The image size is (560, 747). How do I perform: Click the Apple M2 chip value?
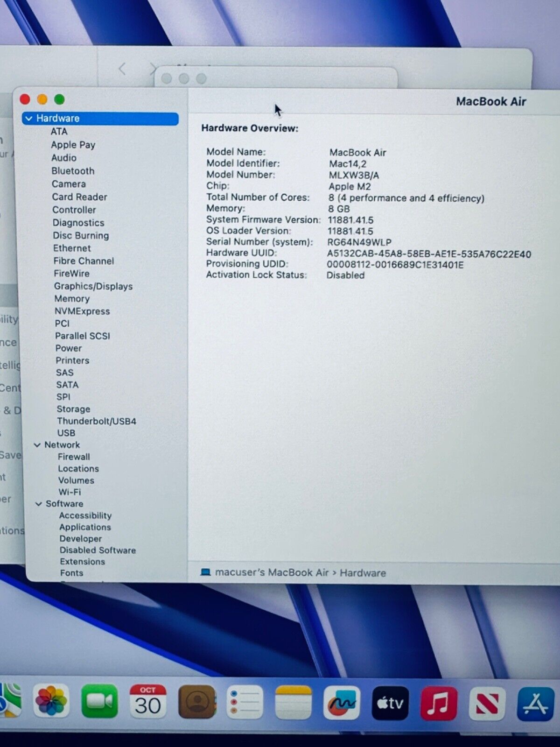(x=350, y=187)
